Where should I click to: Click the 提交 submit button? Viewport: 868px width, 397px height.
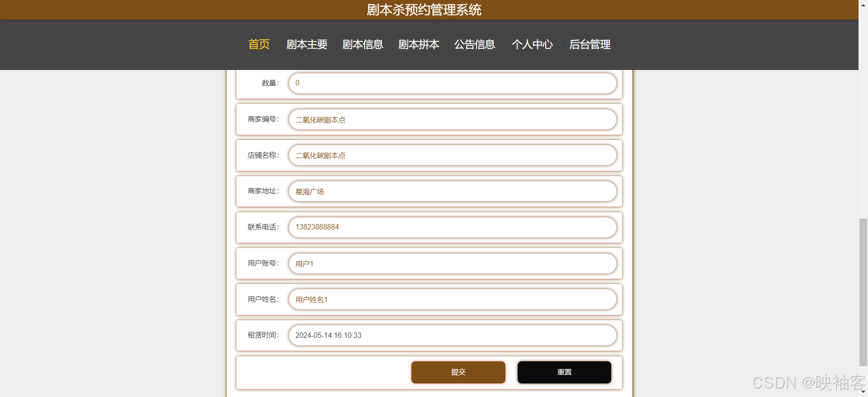(458, 372)
